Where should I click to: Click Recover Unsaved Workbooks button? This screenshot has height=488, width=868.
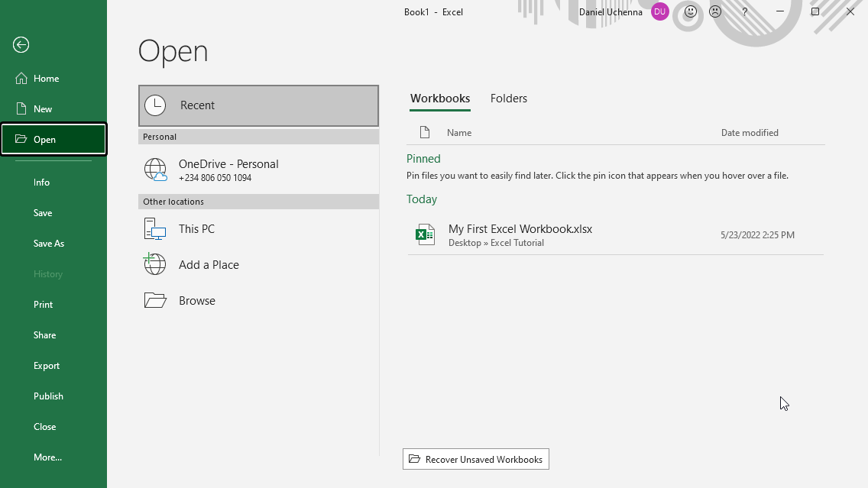click(x=475, y=459)
